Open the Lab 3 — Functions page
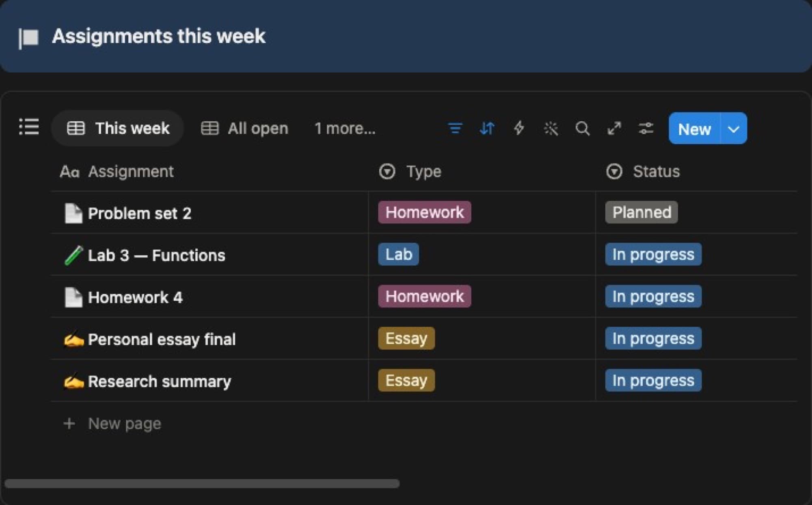812x505 pixels. point(156,255)
